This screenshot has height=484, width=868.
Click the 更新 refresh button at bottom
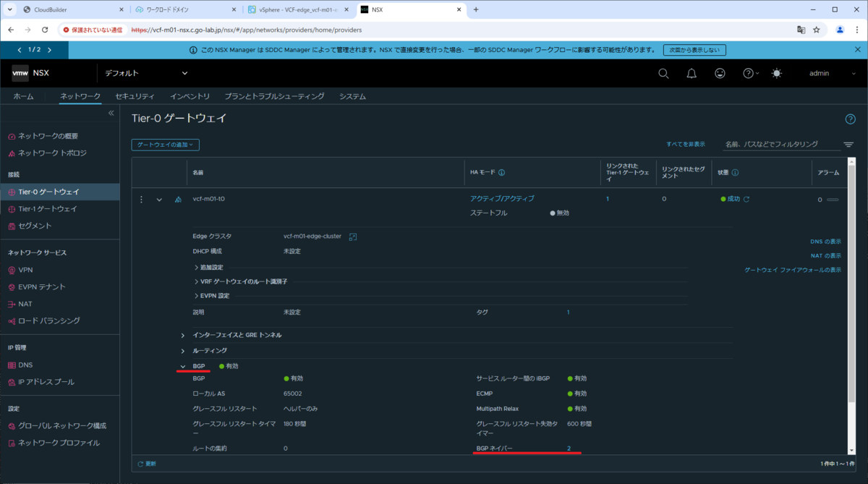(147, 463)
